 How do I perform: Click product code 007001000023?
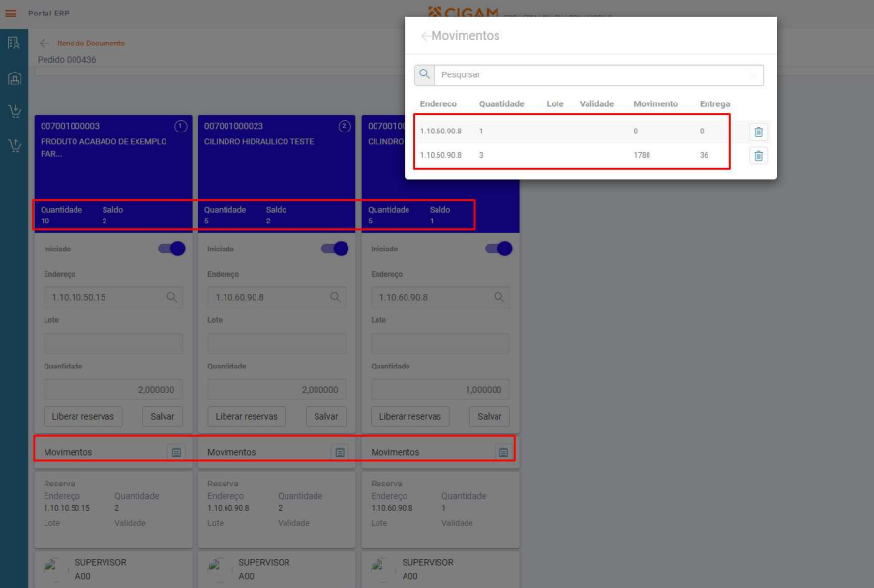(233, 126)
